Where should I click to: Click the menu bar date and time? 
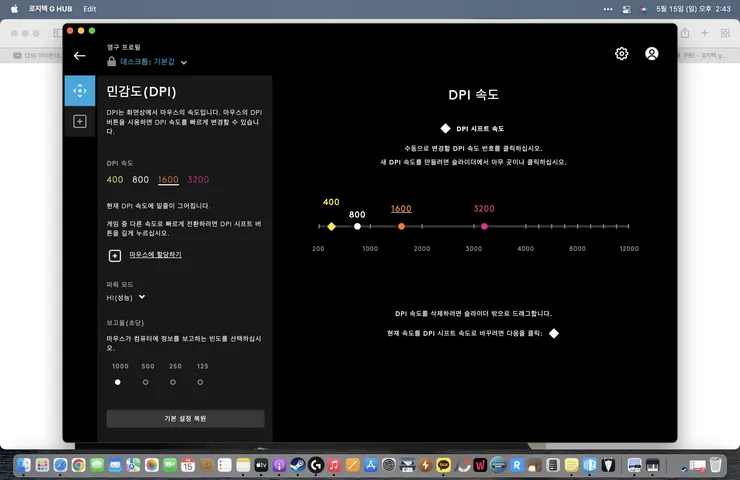[x=693, y=9]
